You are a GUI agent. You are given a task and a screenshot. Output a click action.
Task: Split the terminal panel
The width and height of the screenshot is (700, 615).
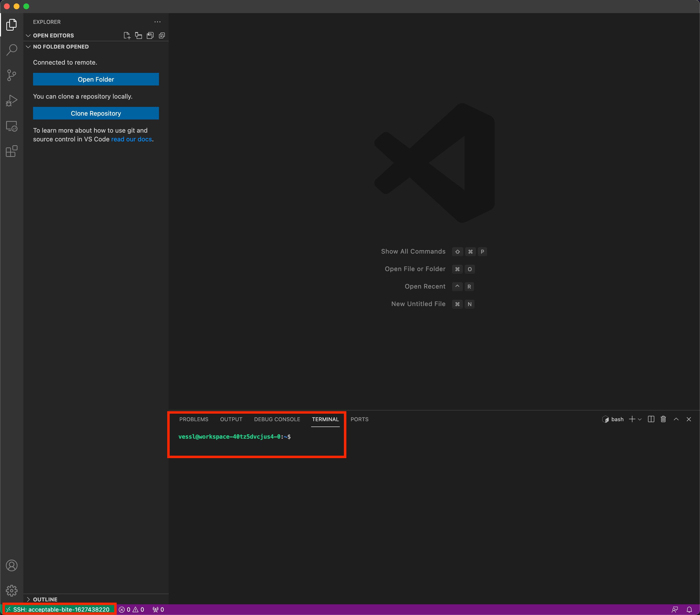tap(651, 419)
